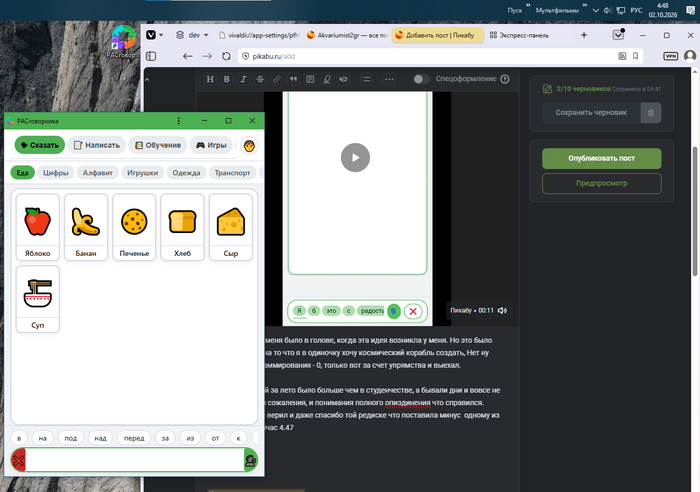Expand the Пуск toolbar chevron
The image size is (700, 492).
[x=528, y=5]
